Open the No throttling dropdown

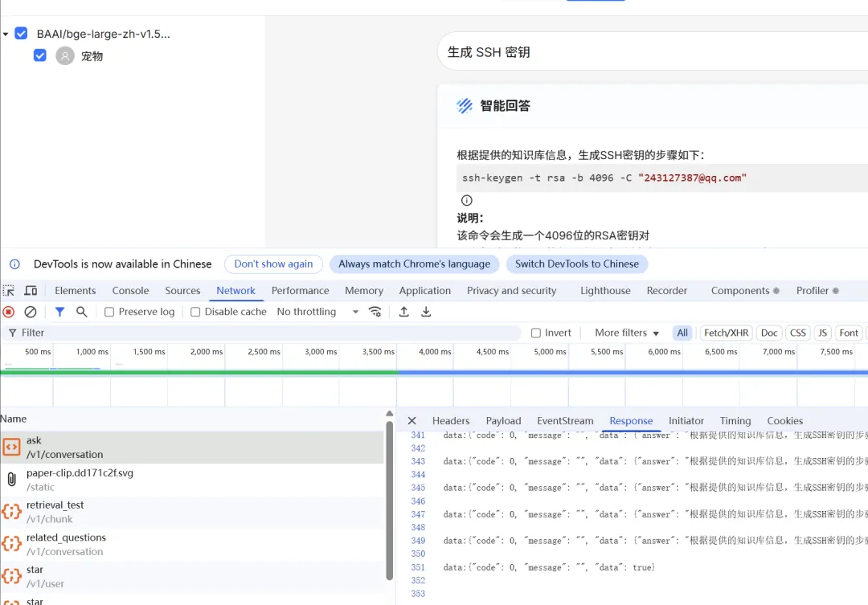click(317, 312)
